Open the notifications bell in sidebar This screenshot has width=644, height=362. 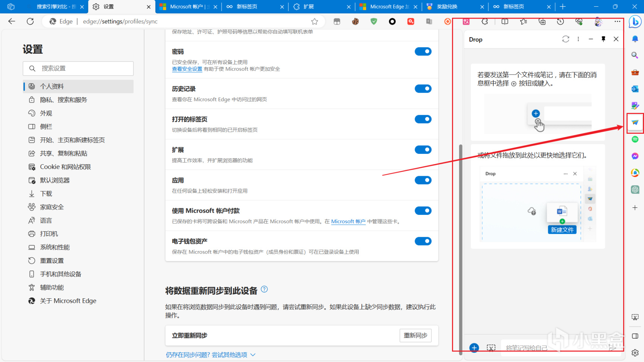635,39
